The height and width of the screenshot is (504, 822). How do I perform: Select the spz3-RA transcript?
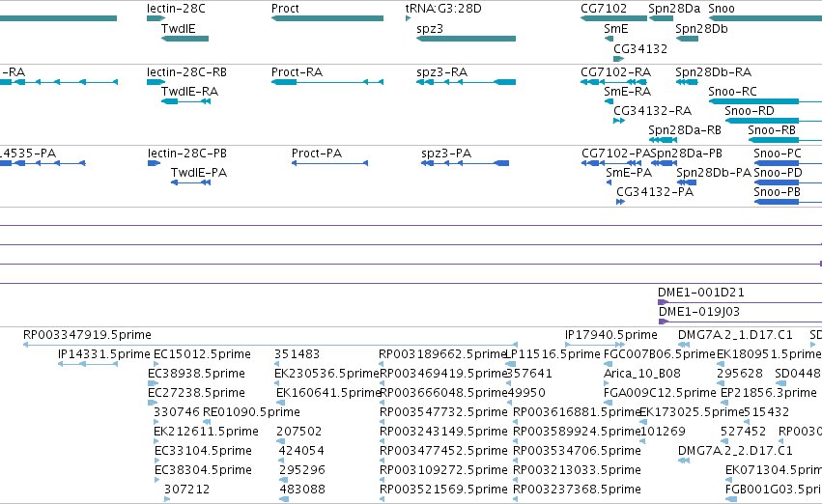(x=466, y=82)
